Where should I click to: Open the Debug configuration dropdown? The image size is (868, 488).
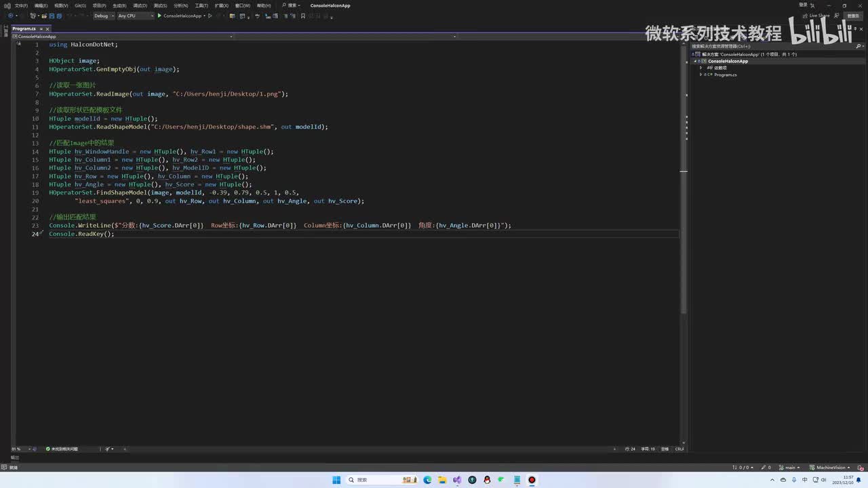104,16
